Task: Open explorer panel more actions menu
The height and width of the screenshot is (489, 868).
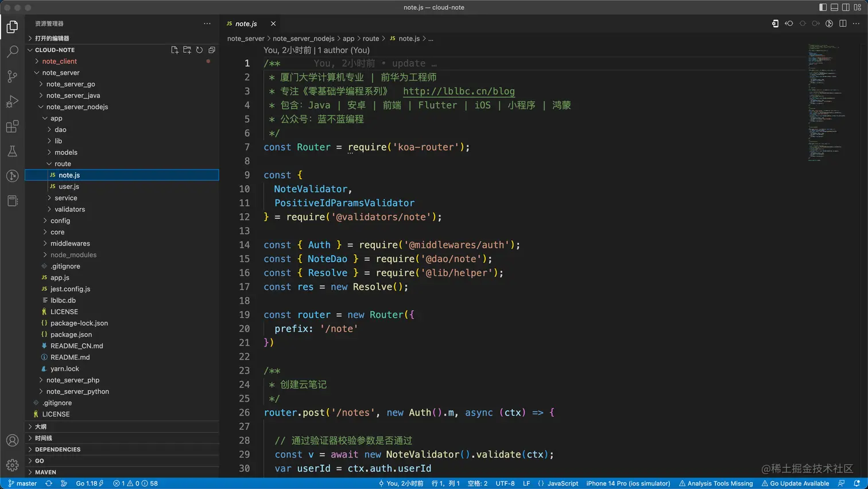Action: 207,24
